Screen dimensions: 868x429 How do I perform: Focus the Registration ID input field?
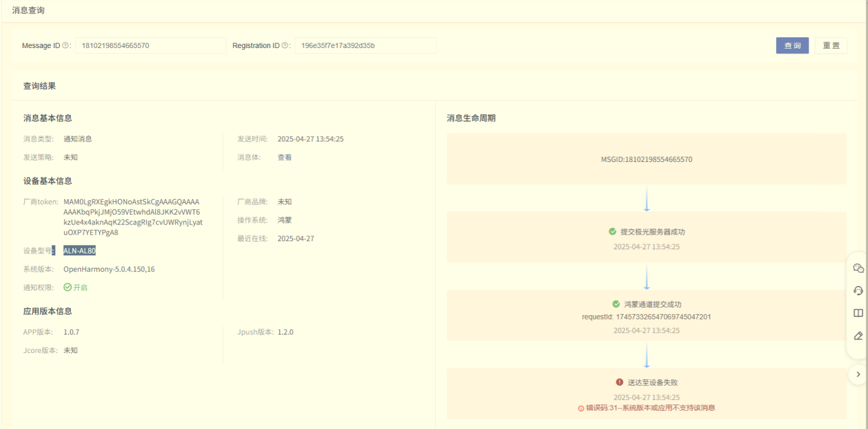pos(366,46)
